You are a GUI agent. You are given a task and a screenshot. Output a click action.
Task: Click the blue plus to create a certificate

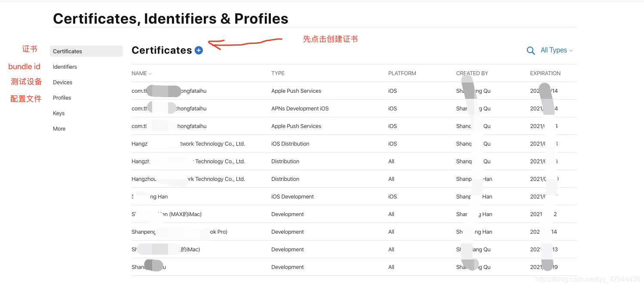pyautogui.click(x=199, y=50)
